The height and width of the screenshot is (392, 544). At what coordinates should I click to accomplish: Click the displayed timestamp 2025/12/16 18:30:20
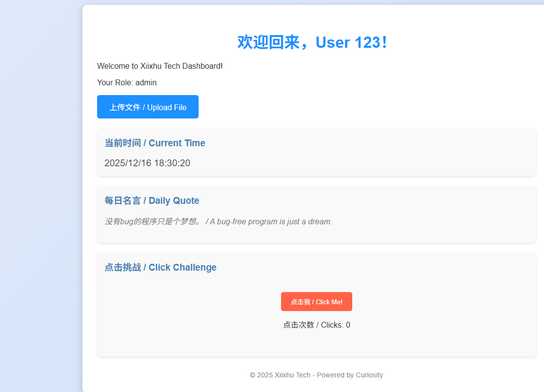147,163
